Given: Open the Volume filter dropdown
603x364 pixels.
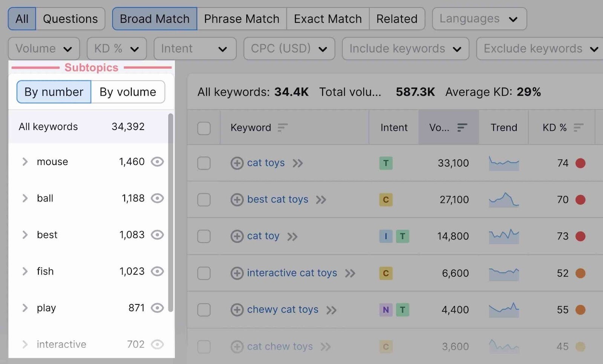Looking at the screenshot, I should pos(44,49).
